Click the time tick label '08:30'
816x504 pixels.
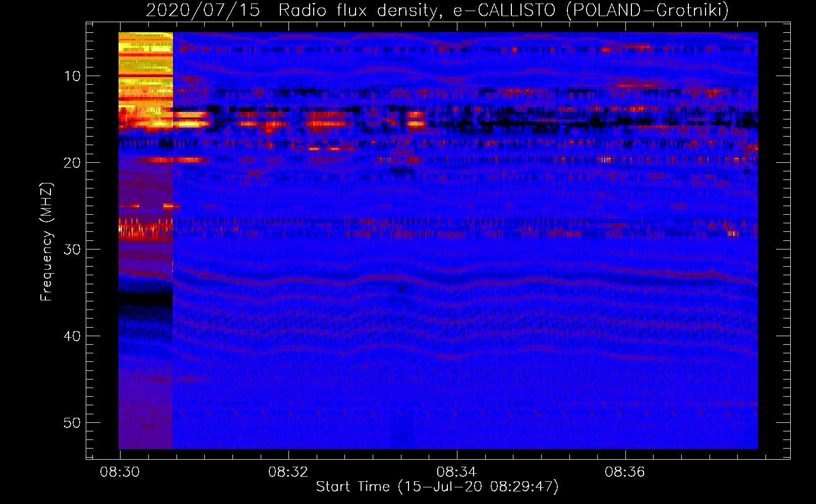click(x=120, y=472)
